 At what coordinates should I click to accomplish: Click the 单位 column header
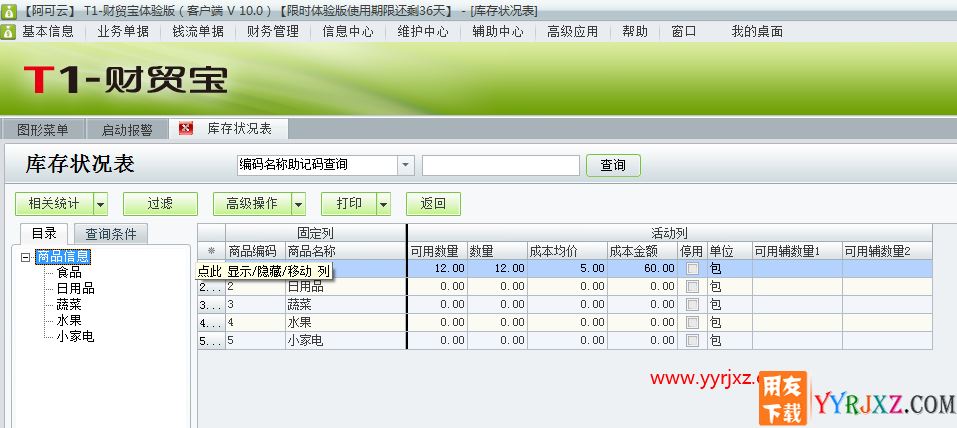[730, 251]
